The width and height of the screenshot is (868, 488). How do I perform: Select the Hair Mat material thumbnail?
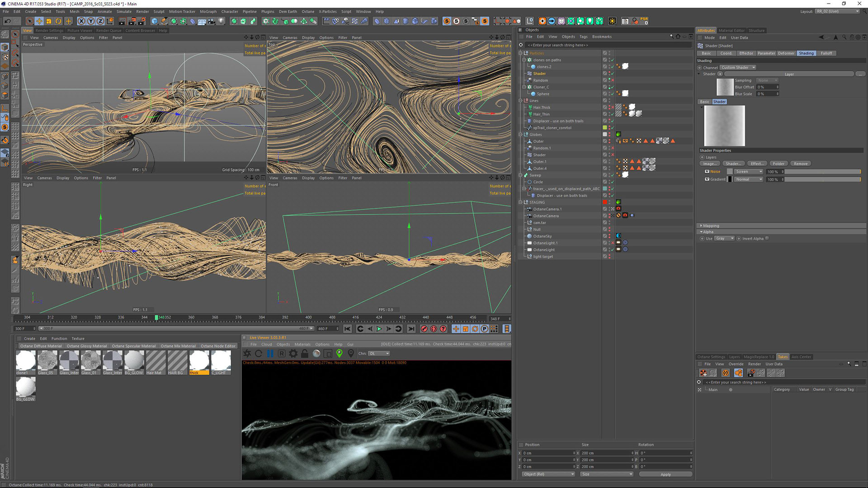pos(155,363)
